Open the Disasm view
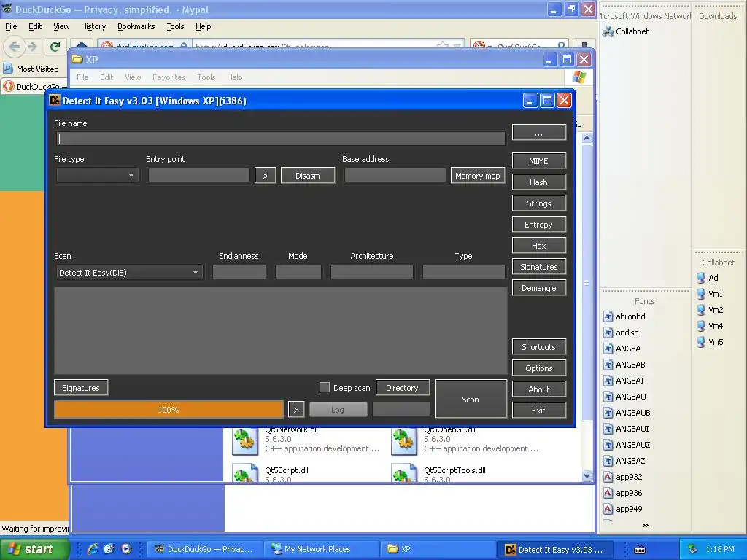 point(308,175)
